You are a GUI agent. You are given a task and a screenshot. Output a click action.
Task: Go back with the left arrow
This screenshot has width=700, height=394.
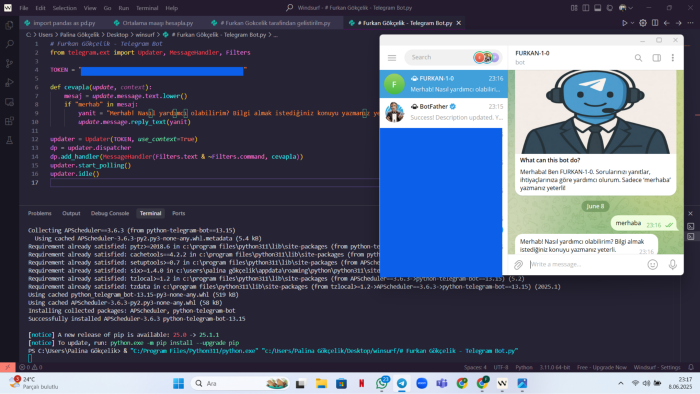(667, 23)
